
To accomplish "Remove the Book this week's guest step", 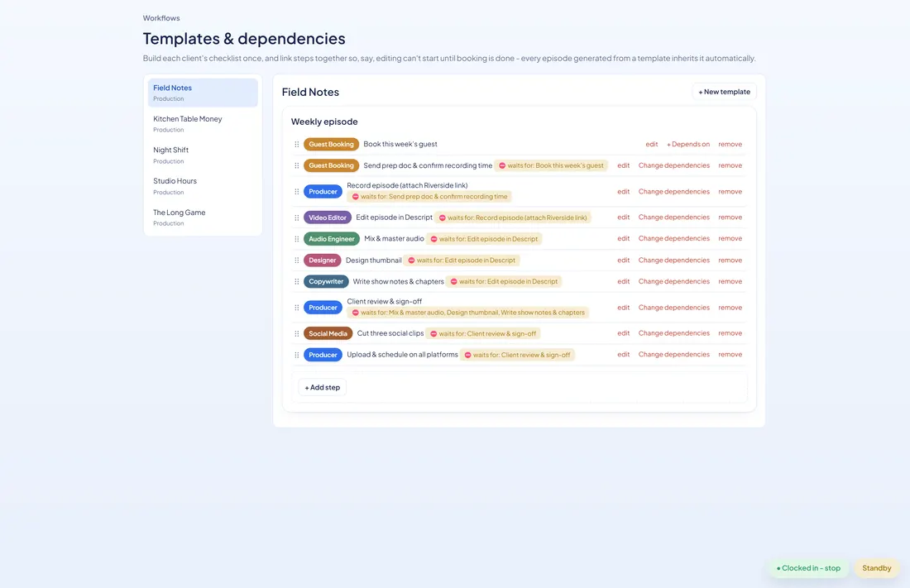I will (x=730, y=145).
